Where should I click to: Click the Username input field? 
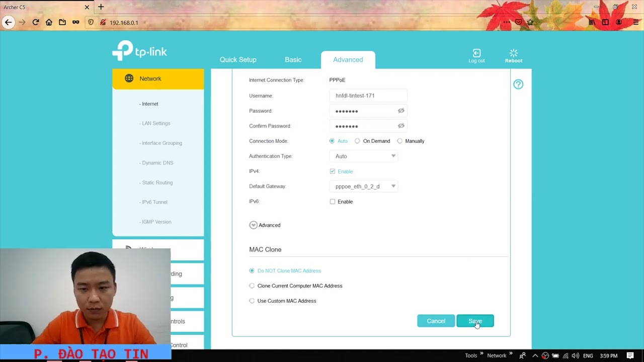pyautogui.click(x=368, y=96)
